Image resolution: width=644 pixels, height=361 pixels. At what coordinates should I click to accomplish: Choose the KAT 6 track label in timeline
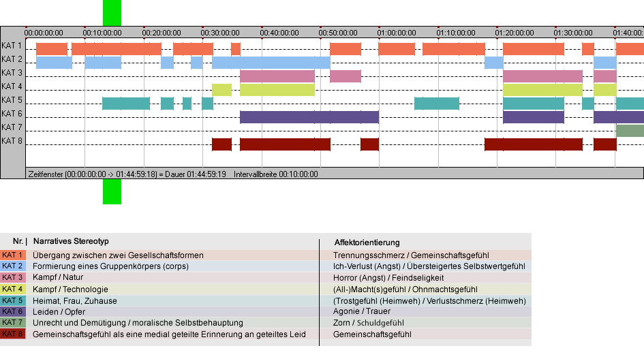coord(12,113)
